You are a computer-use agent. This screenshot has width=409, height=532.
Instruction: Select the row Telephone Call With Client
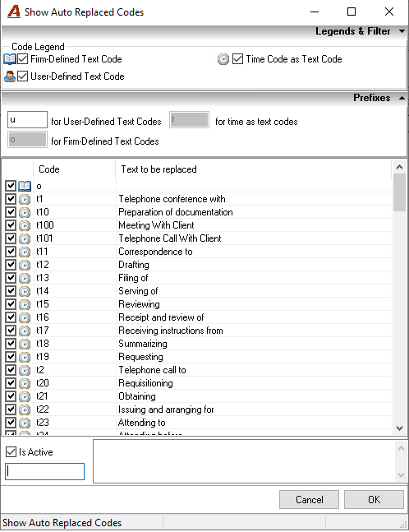198,238
